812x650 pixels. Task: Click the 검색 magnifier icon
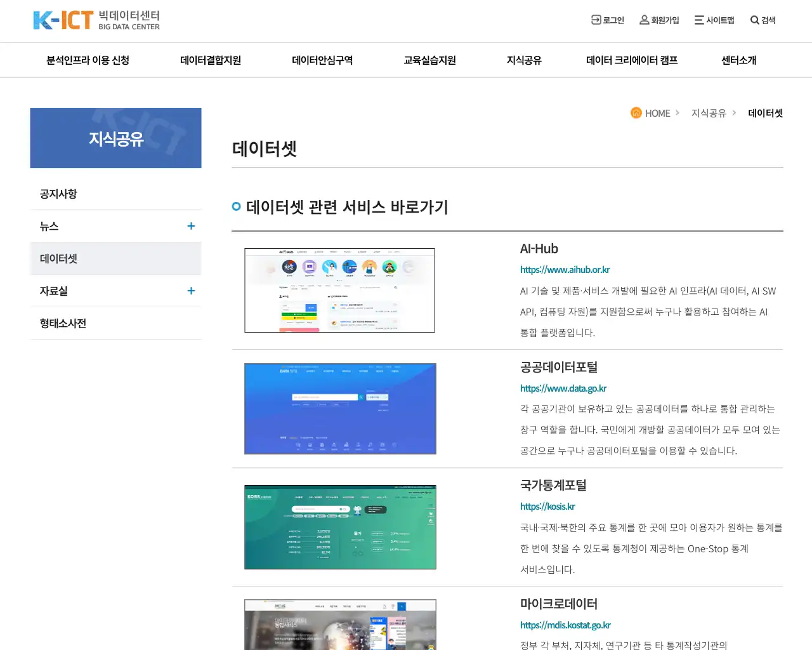[755, 20]
